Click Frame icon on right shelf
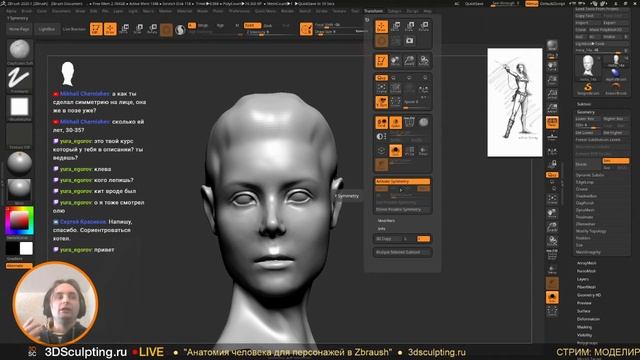This screenshot has height=360, width=640. click(552, 200)
